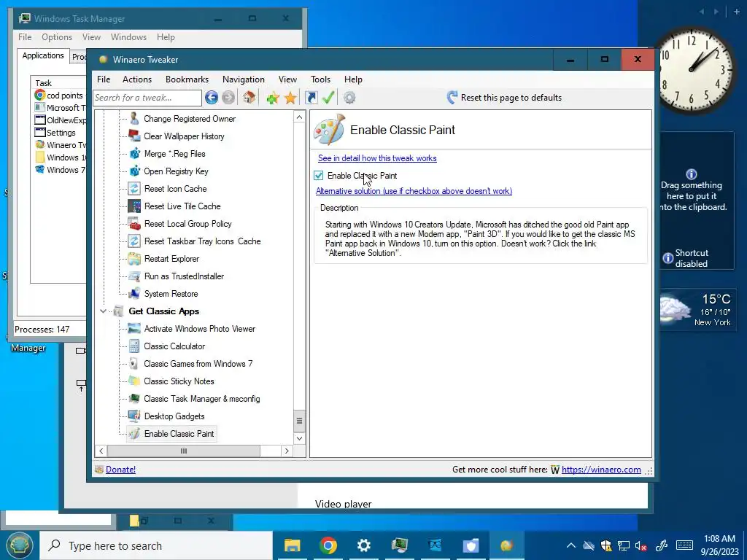This screenshot has height=560, width=747.
Task: Open Settings gear on the taskbar
Action: 363,545
